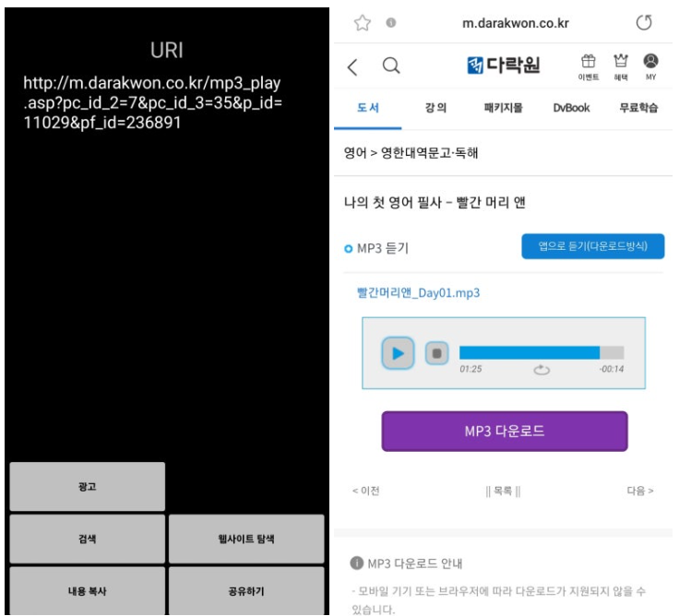Viewport: 679px width, 616px height.
Task: Bookmark the page with the star icon
Action: click(362, 23)
